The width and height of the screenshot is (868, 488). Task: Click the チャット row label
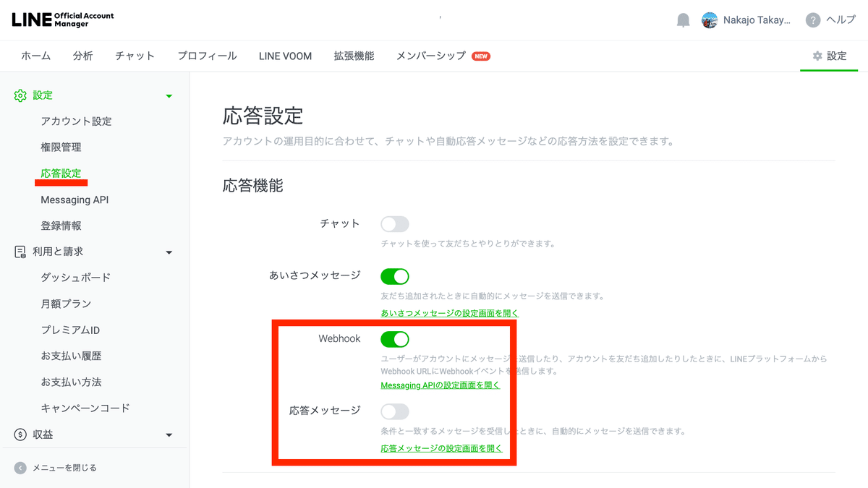340,223
